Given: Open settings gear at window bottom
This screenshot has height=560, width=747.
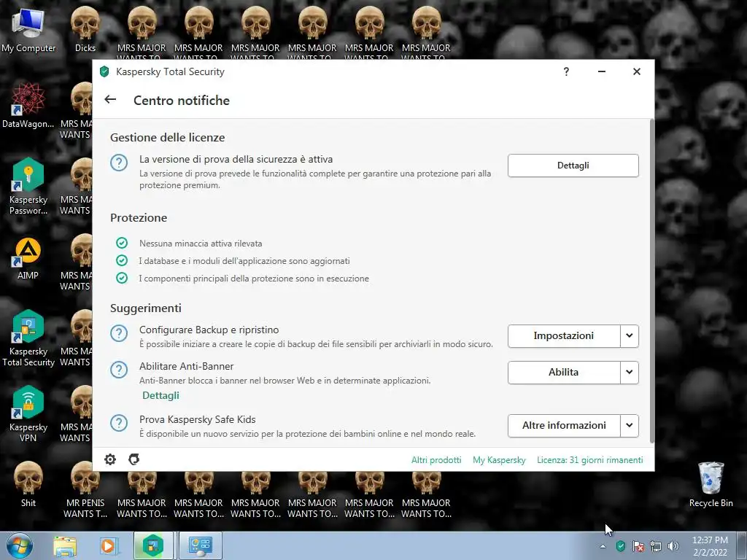Looking at the screenshot, I should tap(110, 459).
